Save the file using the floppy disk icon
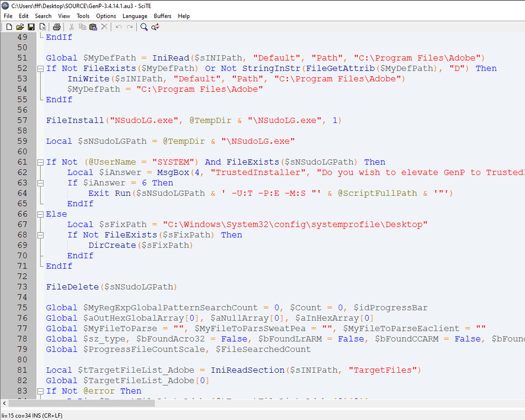This screenshot has width=525, height=420. pos(31,27)
